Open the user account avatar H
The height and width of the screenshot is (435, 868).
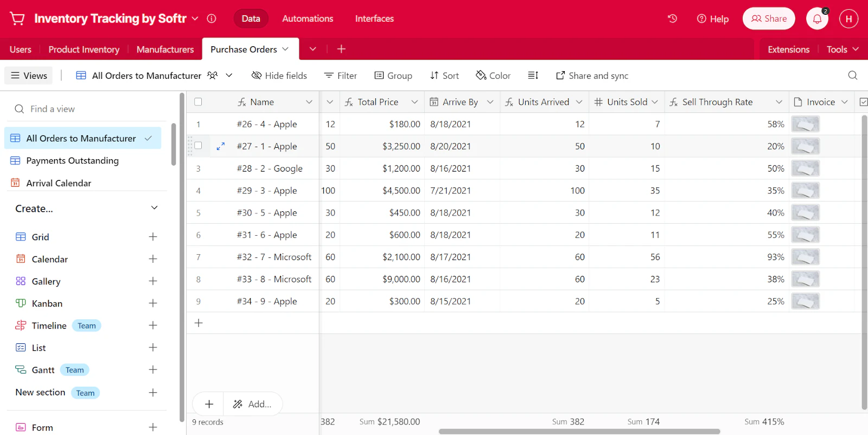click(848, 18)
